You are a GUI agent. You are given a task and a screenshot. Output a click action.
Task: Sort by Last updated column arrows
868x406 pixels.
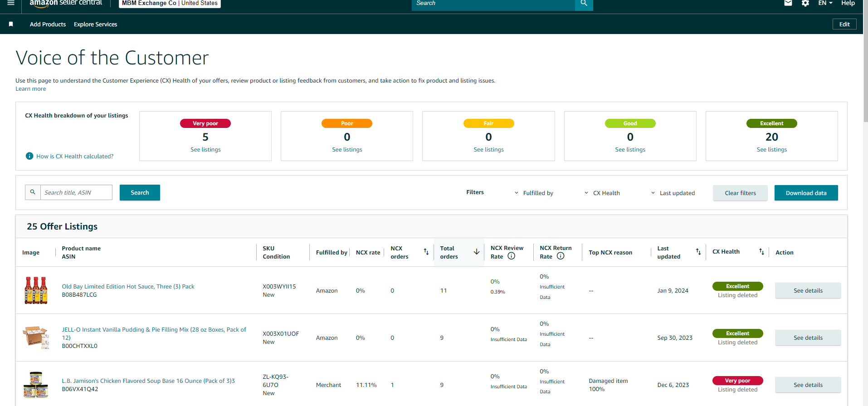(698, 252)
